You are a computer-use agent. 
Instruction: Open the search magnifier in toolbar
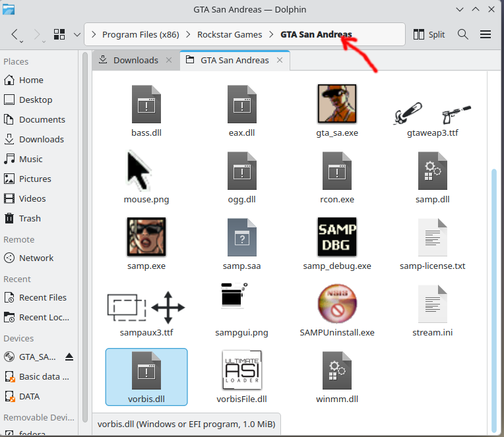462,34
